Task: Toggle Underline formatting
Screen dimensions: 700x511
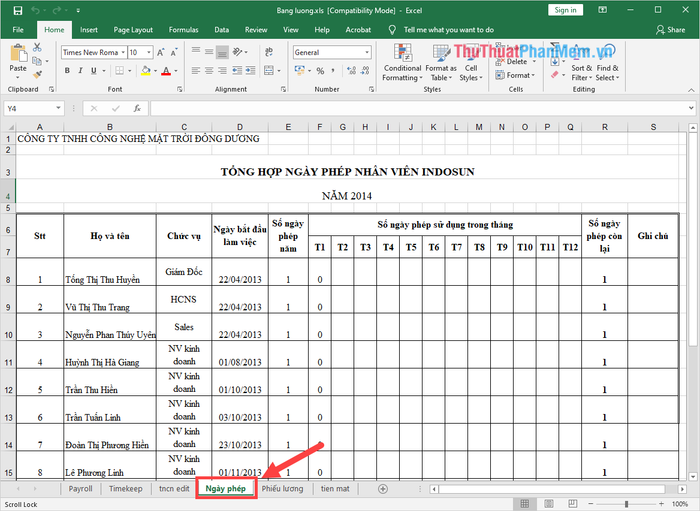Action: tap(93, 71)
